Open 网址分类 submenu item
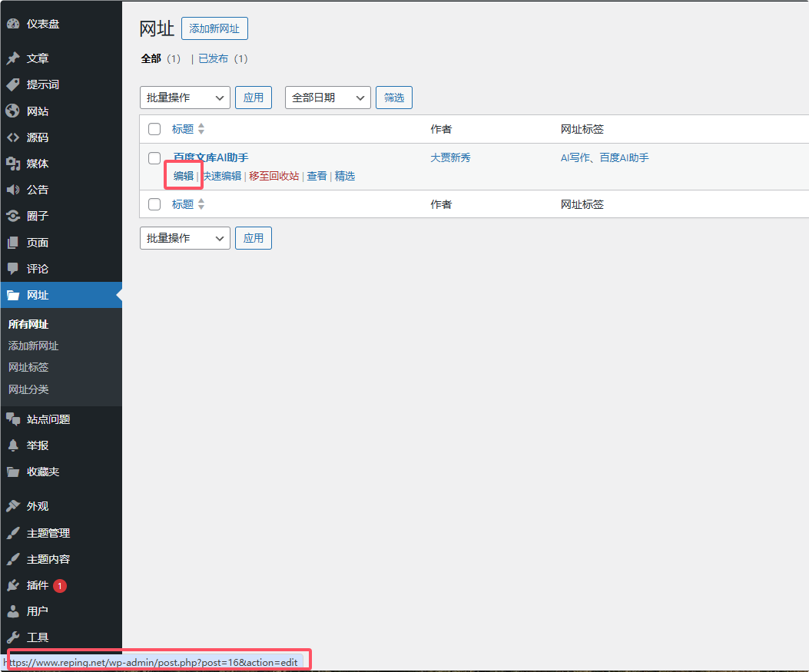Screen dimensions: 809x672 click(28, 389)
